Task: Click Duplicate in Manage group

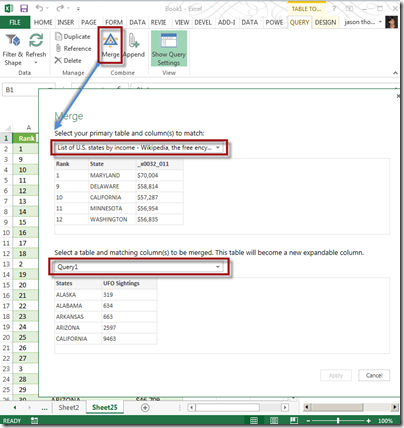Action: coord(73,36)
